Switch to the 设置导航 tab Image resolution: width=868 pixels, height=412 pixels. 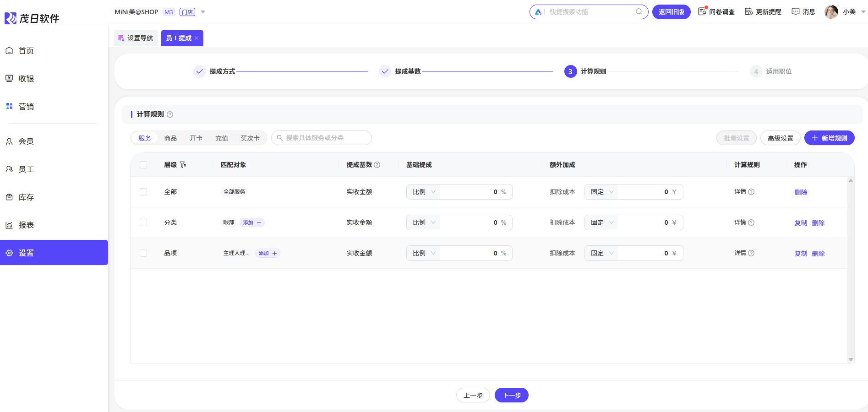136,38
